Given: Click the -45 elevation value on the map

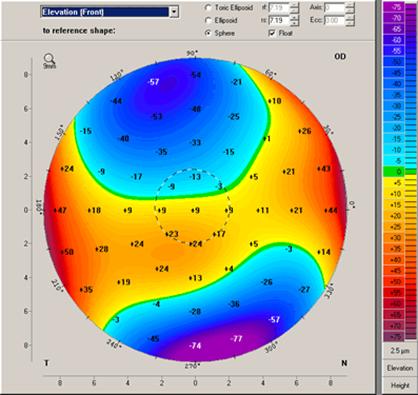Looking at the screenshot, I should (x=153, y=339).
